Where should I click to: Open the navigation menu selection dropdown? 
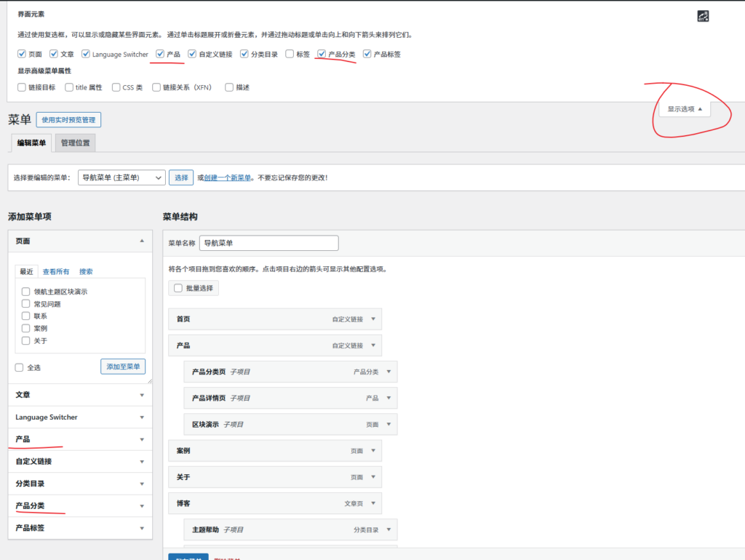point(121,177)
